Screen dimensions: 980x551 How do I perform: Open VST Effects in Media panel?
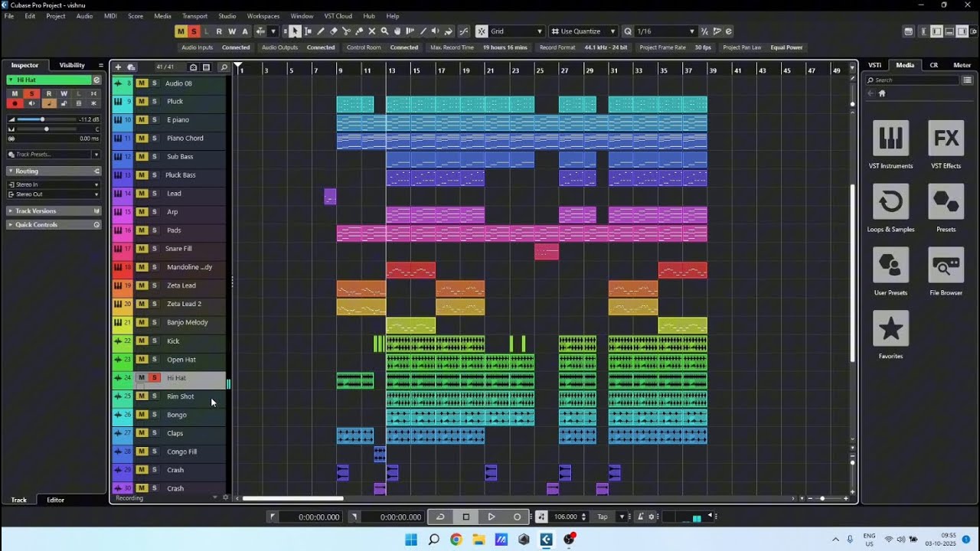[946, 145]
